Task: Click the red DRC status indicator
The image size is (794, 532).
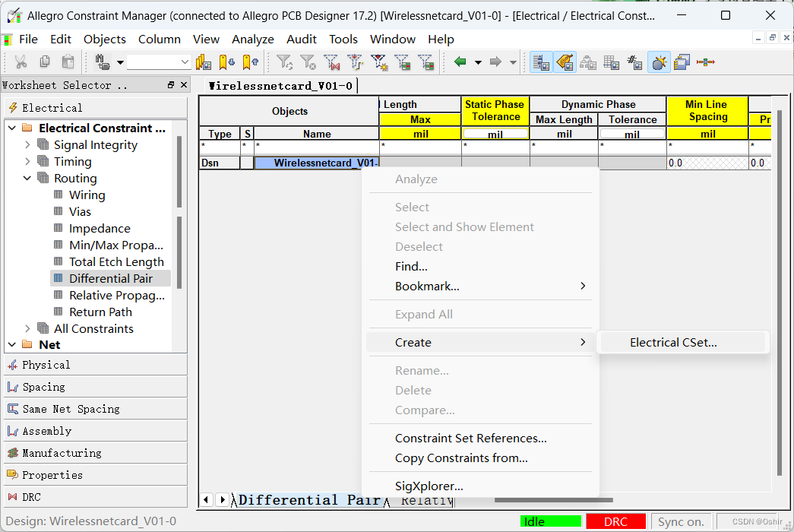Action: click(x=615, y=521)
